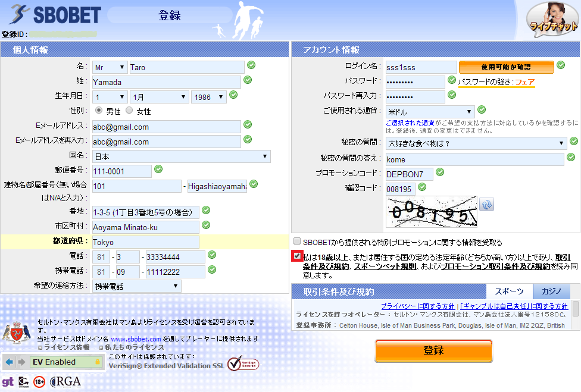Enable SBOBET special promotions checkbox
This screenshot has width=581, height=392.
pyautogui.click(x=297, y=242)
